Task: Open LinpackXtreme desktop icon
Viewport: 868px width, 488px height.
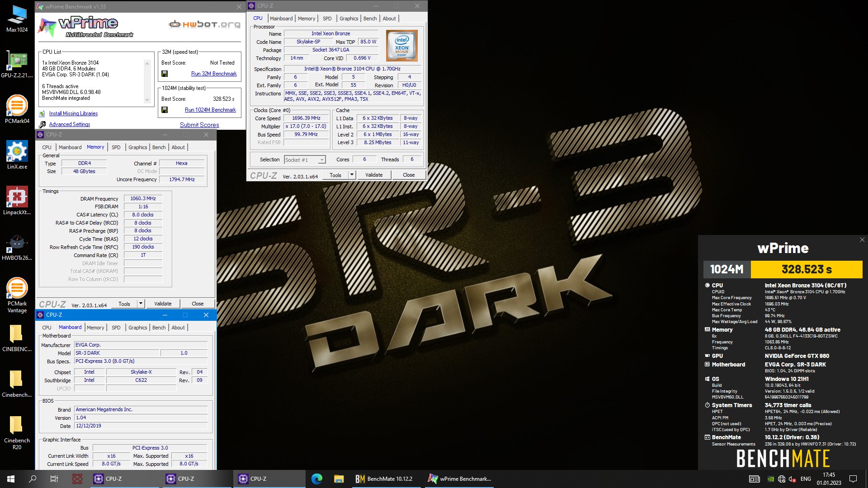Action: pyautogui.click(x=17, y=201)
